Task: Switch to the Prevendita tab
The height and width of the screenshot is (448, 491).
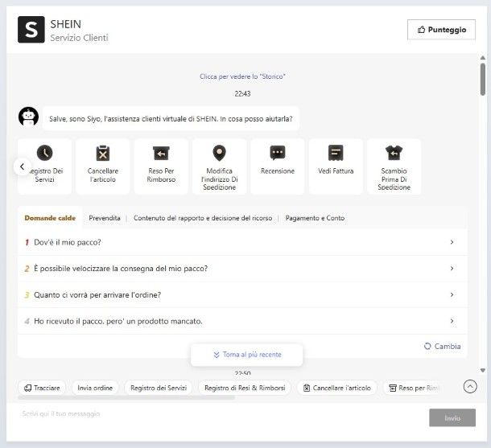Action: coord(105,218)
